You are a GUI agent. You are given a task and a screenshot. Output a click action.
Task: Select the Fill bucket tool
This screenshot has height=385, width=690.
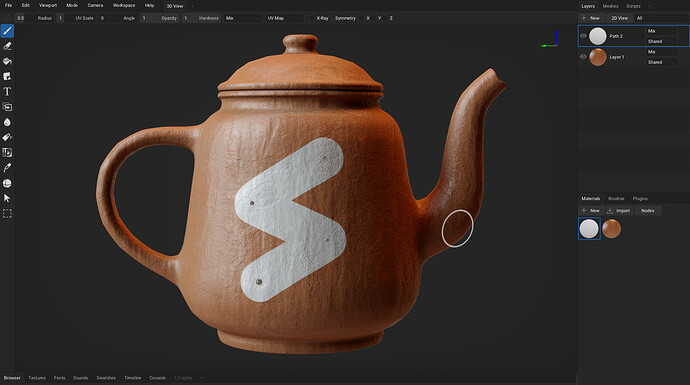[7, 61]
